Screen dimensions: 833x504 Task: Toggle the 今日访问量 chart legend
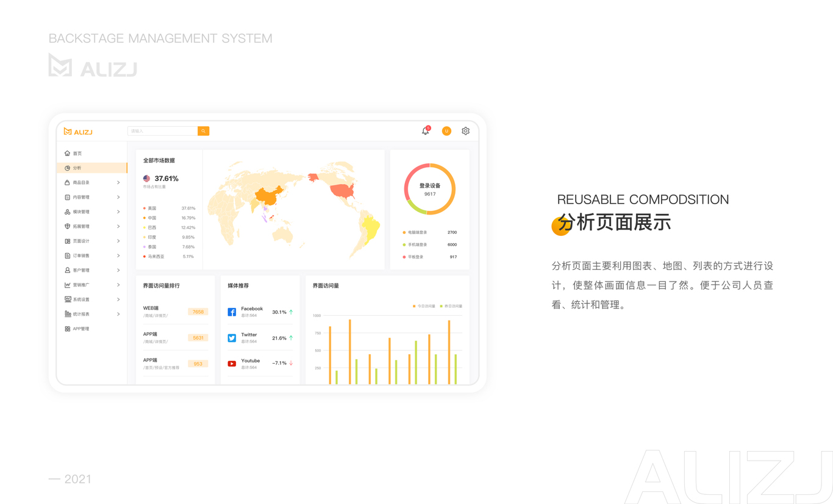pyautogui.click(x=424, y=306)
